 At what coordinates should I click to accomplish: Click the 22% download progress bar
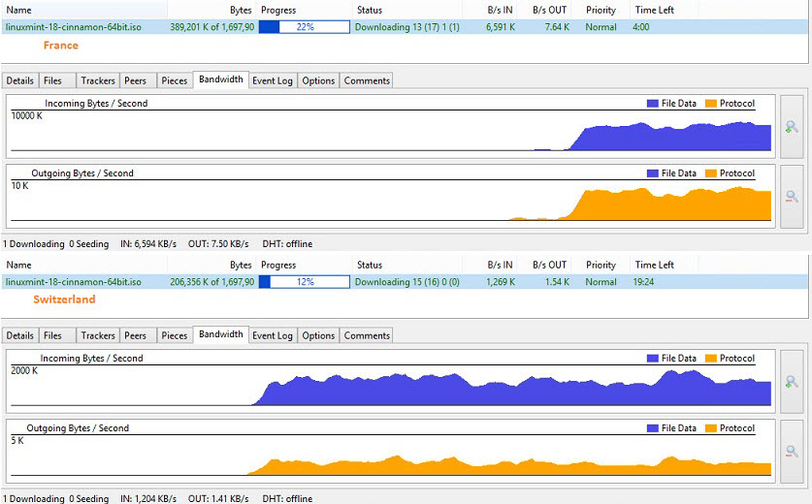point(305,27)
